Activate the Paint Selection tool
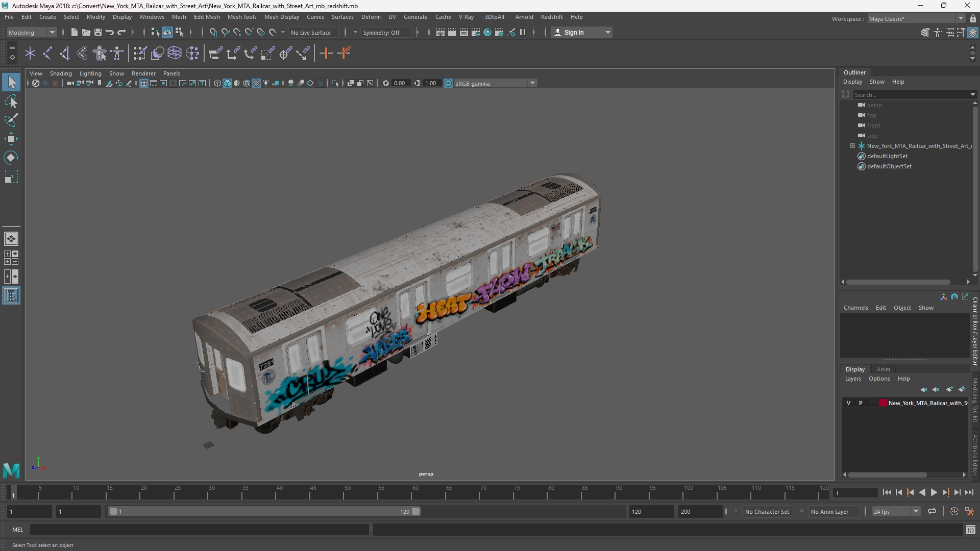980x551 pixels. pyautogui.click(x=11, y=120)
